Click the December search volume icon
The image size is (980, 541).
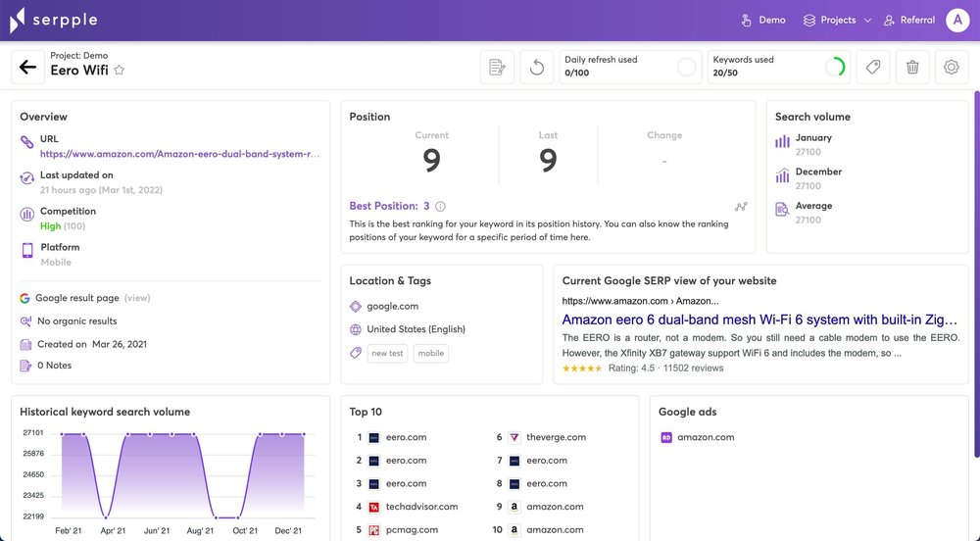(x=782, y=175)
